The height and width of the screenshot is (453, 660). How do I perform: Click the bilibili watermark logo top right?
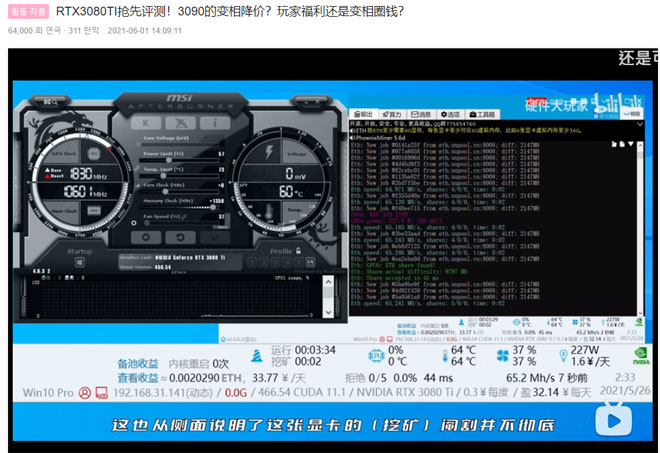[617, 104]
